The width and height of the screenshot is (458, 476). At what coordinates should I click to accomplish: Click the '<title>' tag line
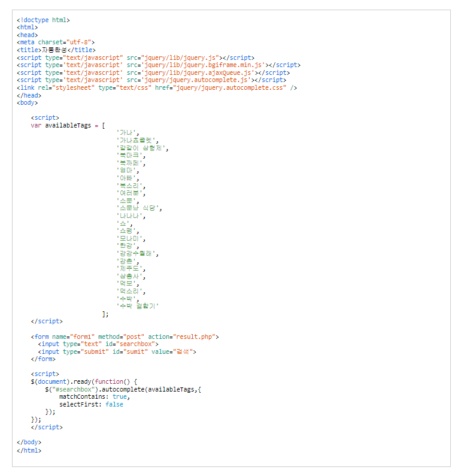pos(56,50)
